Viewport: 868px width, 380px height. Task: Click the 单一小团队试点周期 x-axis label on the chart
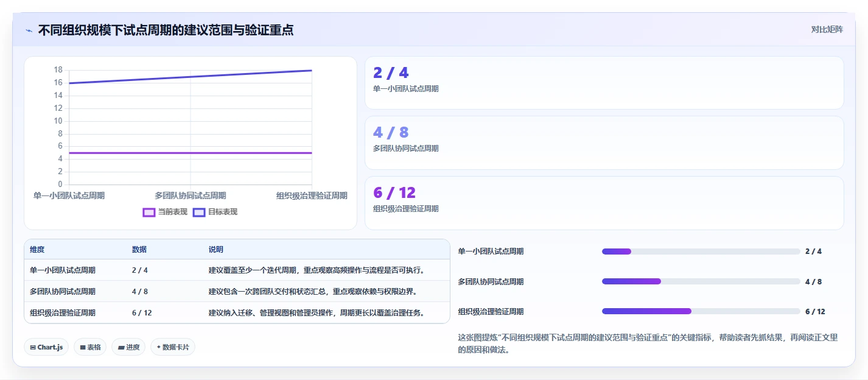pos(69,195)
